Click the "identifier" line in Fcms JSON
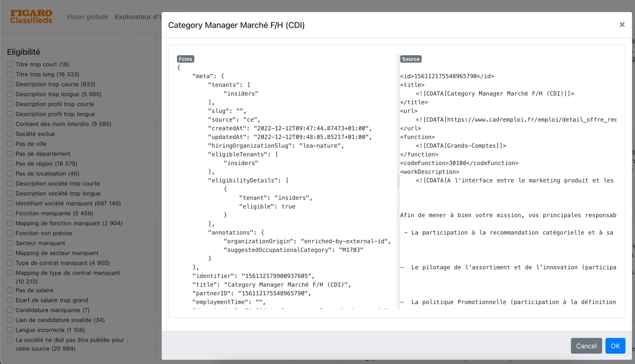Viewport: 635px width, 364px height. [x=254, y=276]
